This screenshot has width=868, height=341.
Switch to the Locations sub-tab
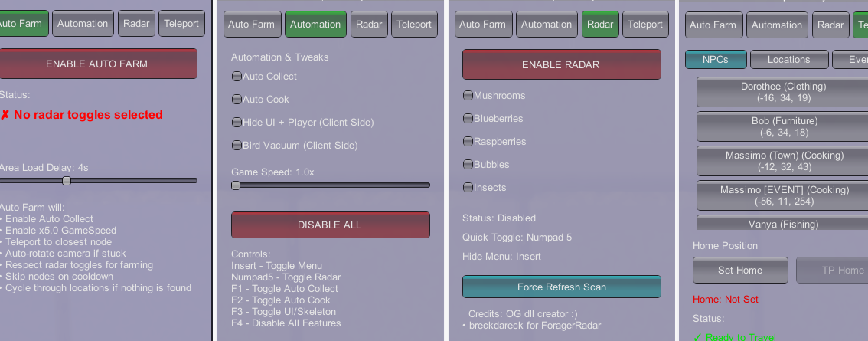(x=788, y=60)
